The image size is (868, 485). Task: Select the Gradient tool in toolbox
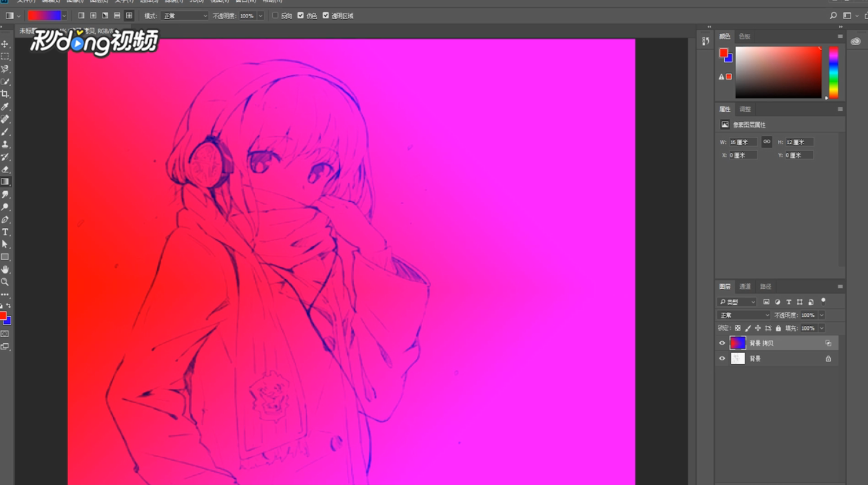(x=5, y=182)
